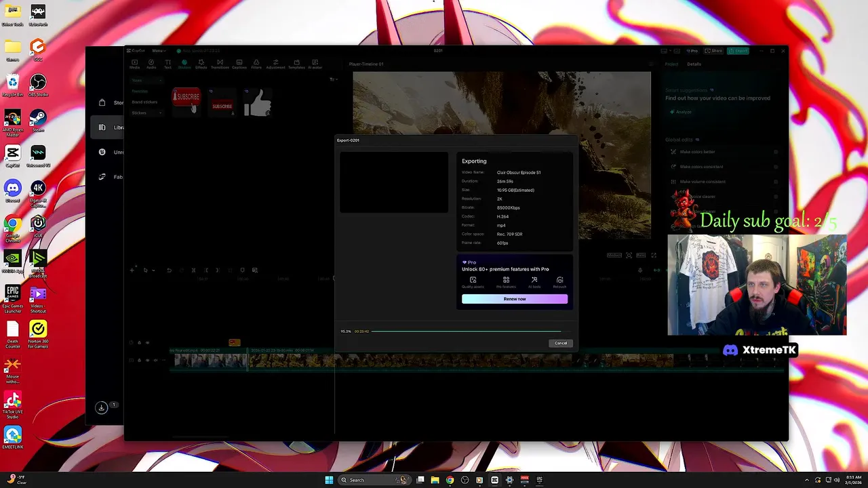
Task: Open OBS Studio desktop shortcut
Action: click(x=38, y=85)
